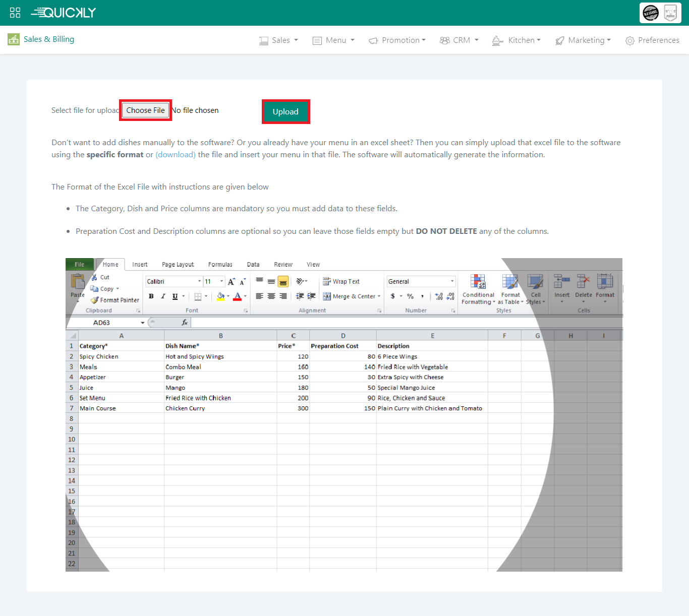689x616 pixels.
Task: Open the apps grid icon in header
Action: pyautogui.click(x=15, y=13)
